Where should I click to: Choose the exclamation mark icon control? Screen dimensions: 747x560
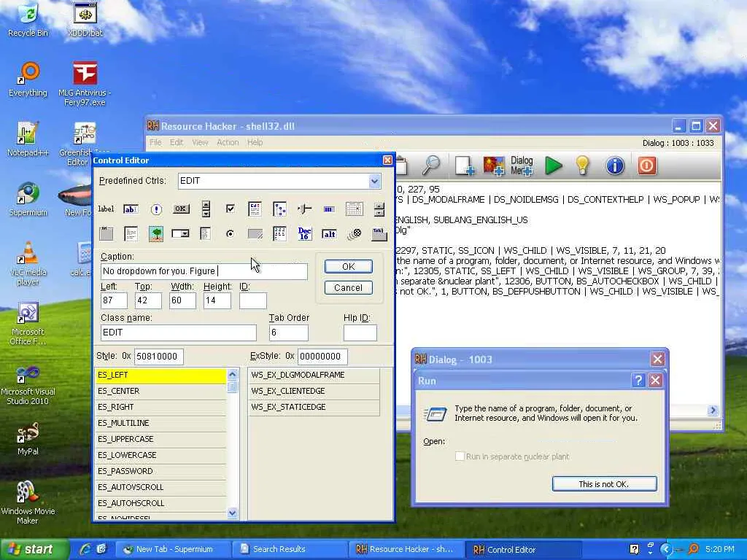156,209
